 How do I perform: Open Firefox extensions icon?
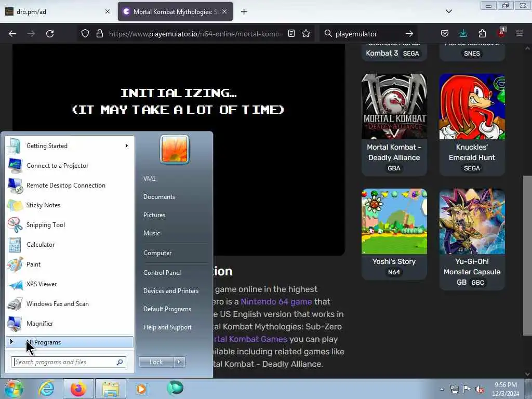click(x=482, y=33)
